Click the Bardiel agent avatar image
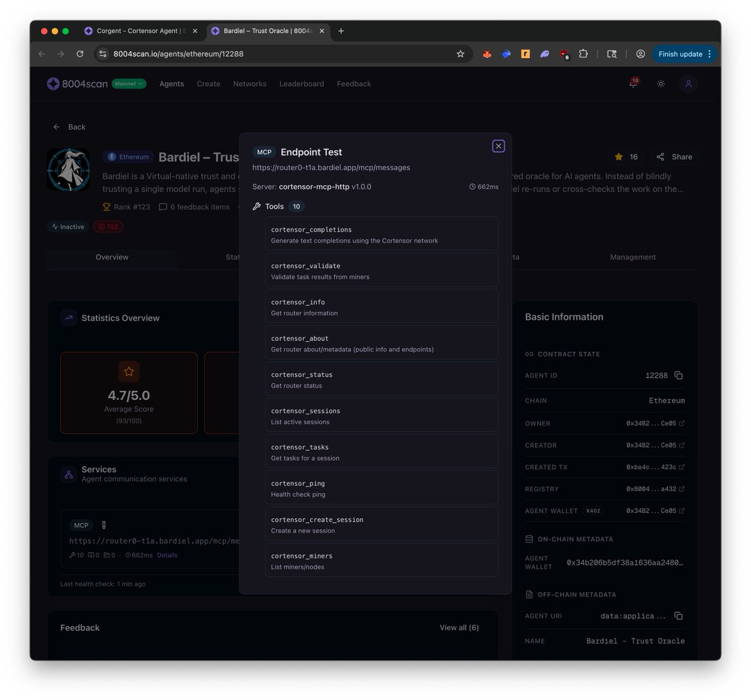The width and height of the screenshot is (751, 700). [69, 170]
